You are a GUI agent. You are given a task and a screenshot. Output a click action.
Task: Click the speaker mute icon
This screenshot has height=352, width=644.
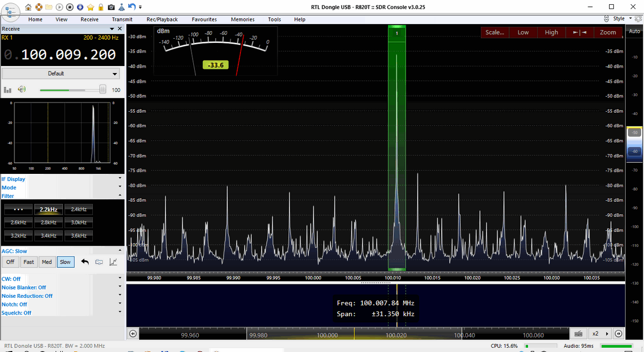(21, 90)
